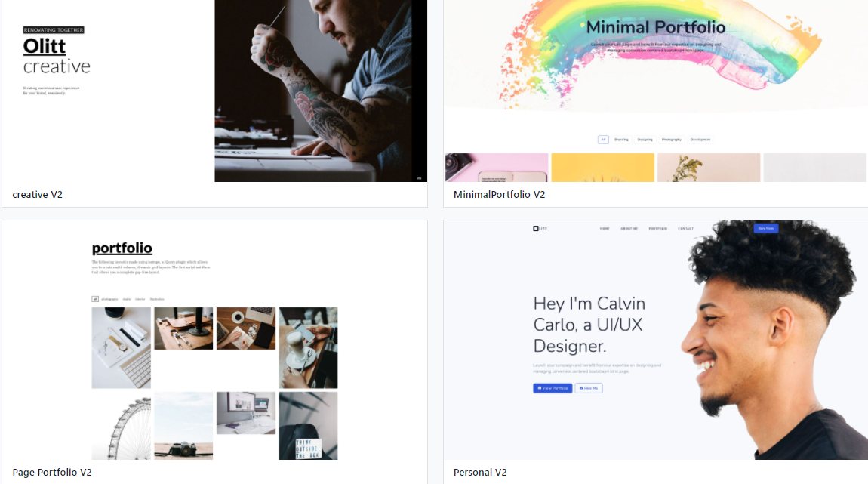This screenshot has height=484, width=868.
Task: Click the coffee cup photo thumbnail
Action: click(308, 348)
